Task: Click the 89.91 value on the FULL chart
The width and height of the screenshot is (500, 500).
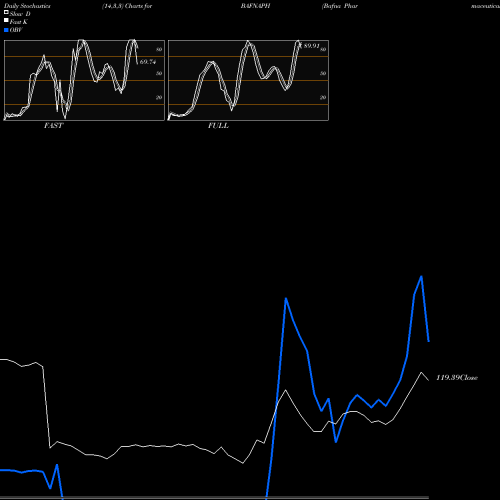Action: pyautogui.click(x=311, y=46)
